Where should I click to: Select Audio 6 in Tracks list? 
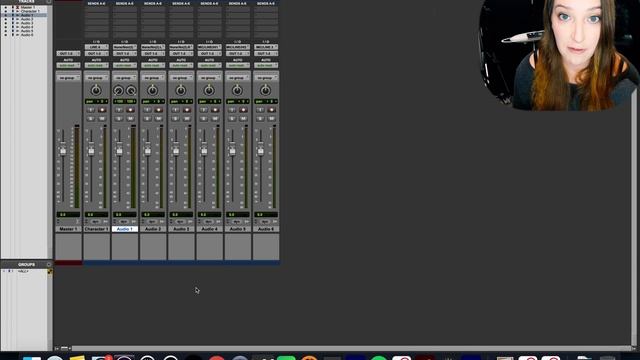coord(27,35)
